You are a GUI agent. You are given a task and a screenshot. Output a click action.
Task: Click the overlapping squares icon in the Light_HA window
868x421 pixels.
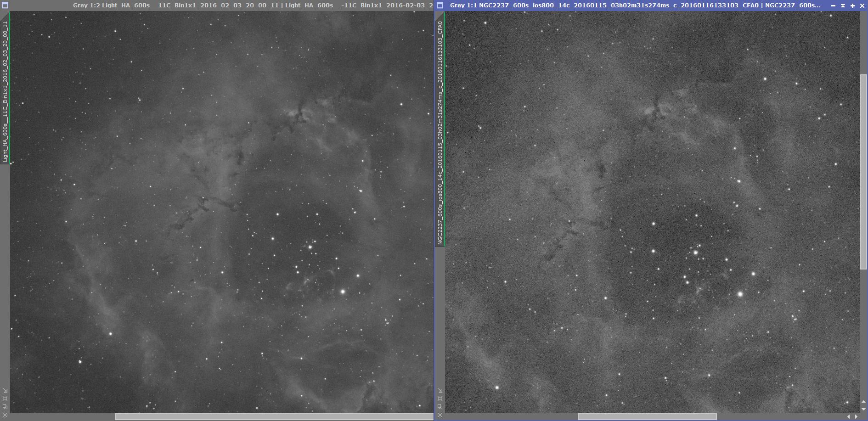[5, 406]
